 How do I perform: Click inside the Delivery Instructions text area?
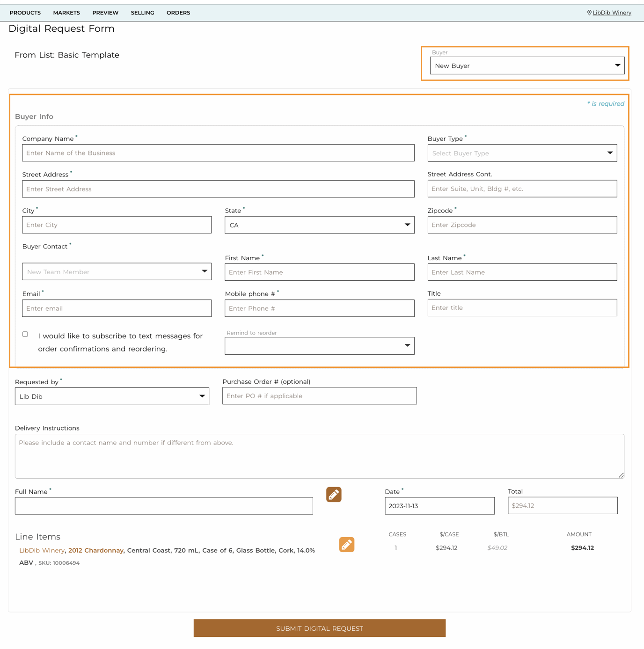(x=320, y=456)
